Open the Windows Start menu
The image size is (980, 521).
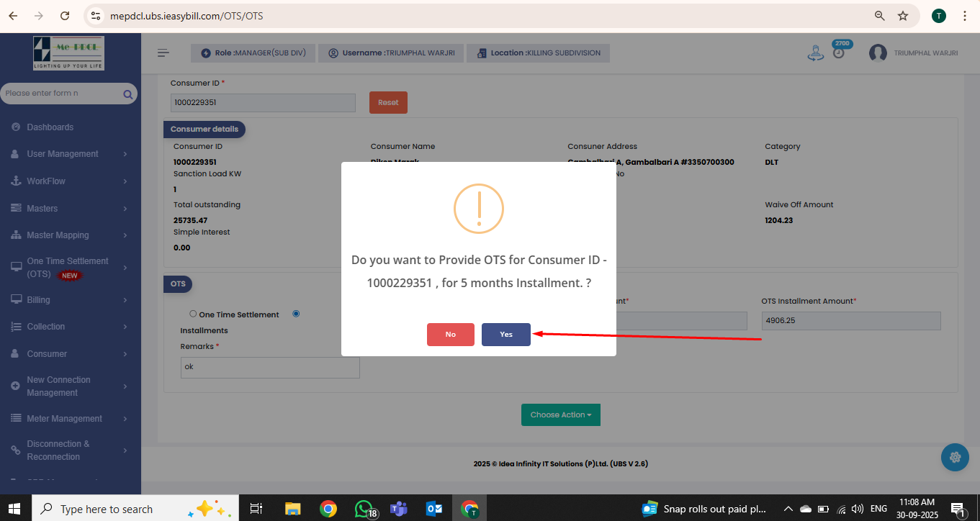point(15,509)
